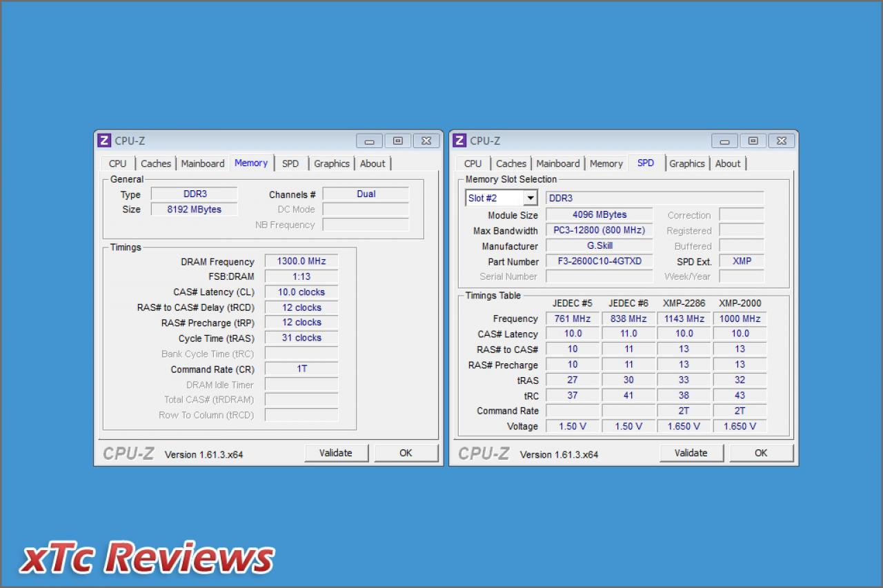This screenshot has height=588, width=883.
Task: Open SPD tab in left window
Action: tap(290, 163)
